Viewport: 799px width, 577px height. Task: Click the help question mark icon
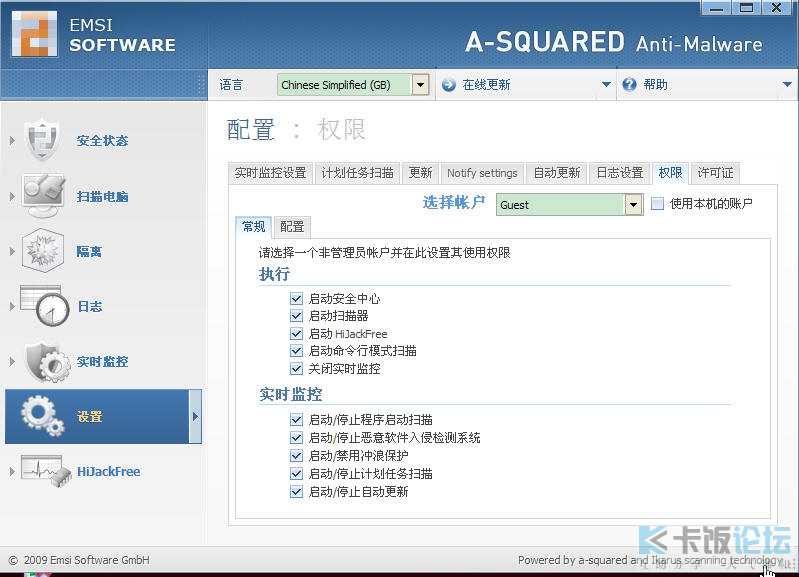tap(630, 85)
